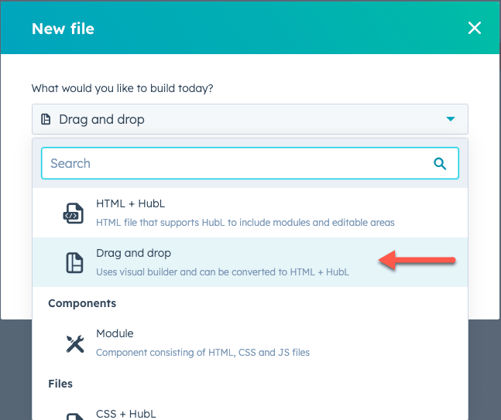The width and height of the screenshot is (501, 420).
Task: Click the magnifier icon in the search box
Action: [x=440, y=164]
